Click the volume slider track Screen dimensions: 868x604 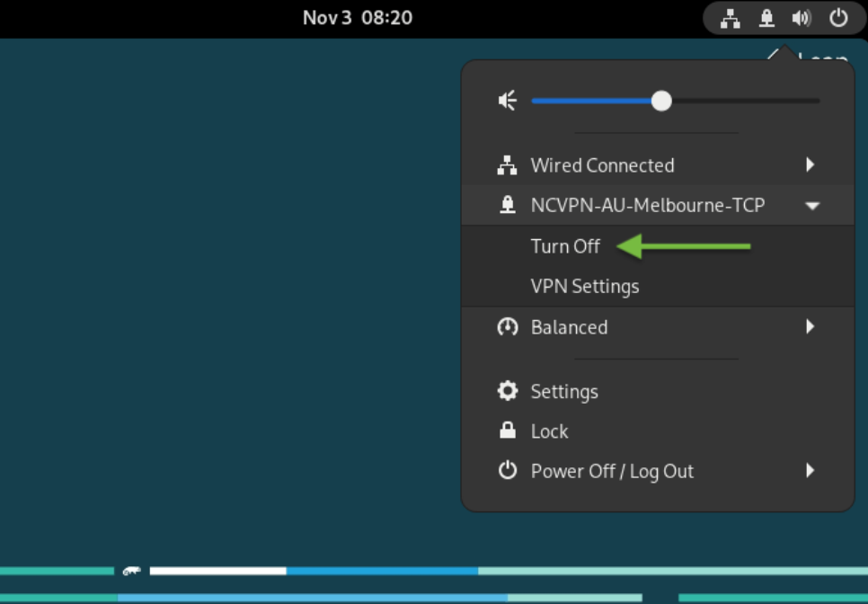pos(676,101)
